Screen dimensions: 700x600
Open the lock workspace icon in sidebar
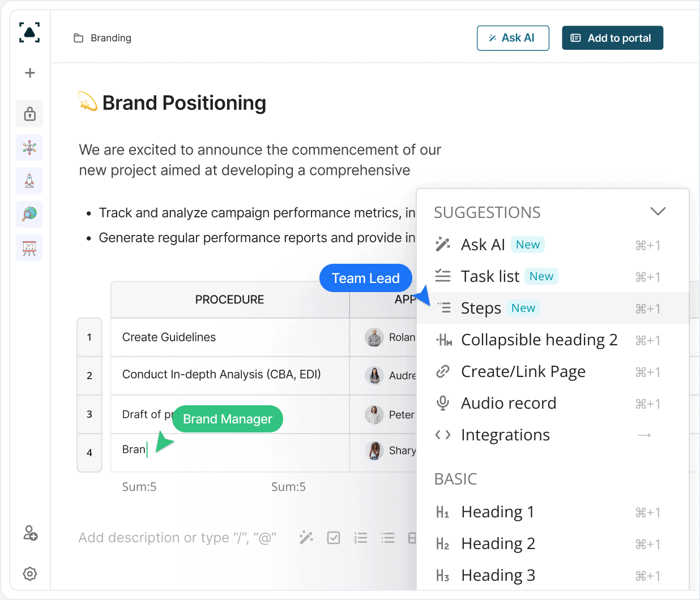pyautogui.click(x=29, y=114)
